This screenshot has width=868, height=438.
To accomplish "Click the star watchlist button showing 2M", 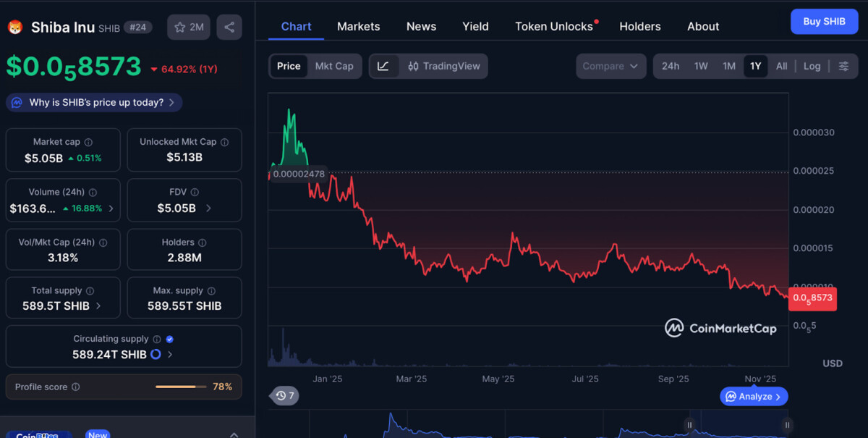I will pos(188,28).
